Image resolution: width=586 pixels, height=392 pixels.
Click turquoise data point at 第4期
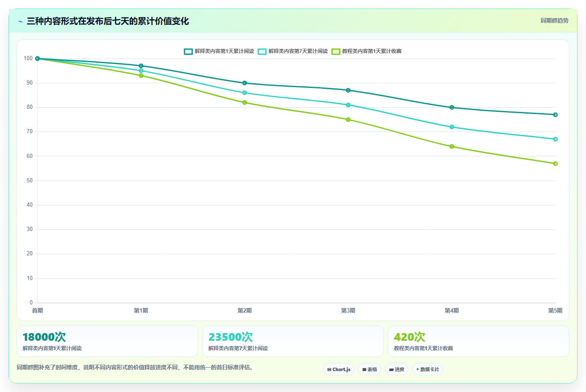click(452, 127)
